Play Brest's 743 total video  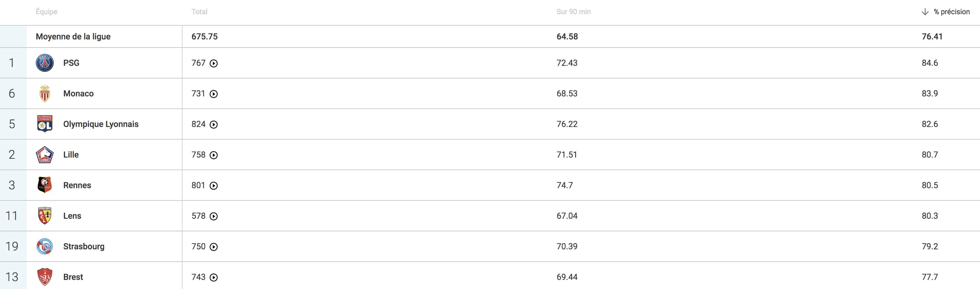click(214, 278)
